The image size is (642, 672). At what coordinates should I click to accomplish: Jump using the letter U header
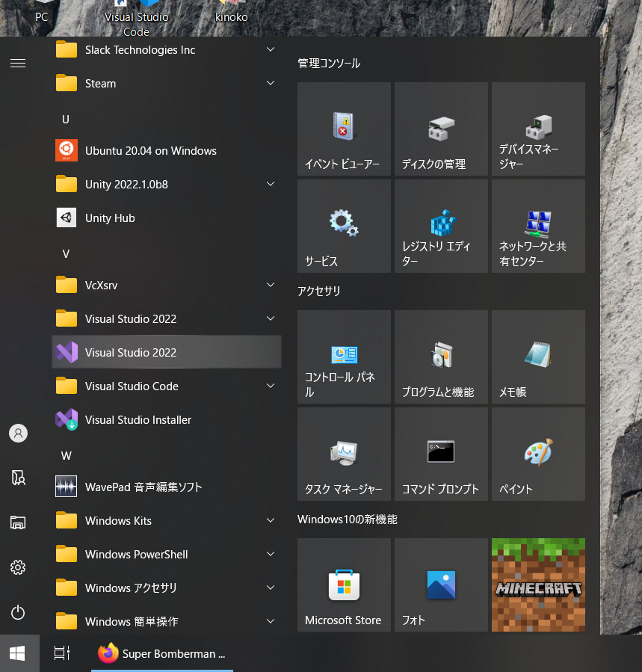66,119
